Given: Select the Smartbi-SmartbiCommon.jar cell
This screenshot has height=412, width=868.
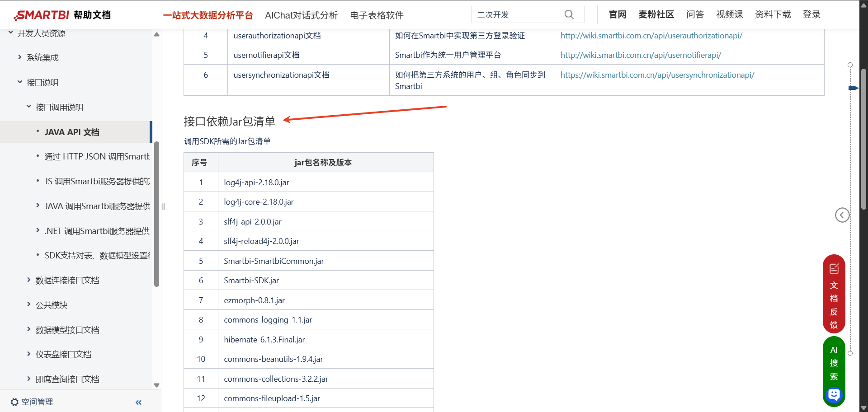Looking at the screenshot, I should (x=325, y=261).
